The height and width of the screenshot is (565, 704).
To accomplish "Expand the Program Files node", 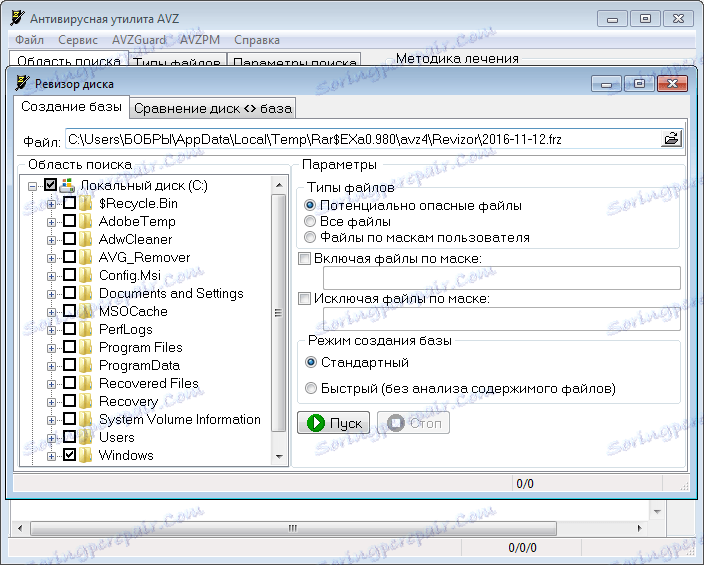I will point(51,348).
